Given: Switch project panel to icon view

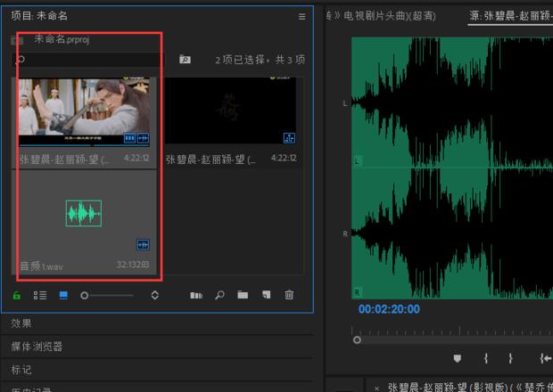Looking at the screenshot, I should (63, 295).
